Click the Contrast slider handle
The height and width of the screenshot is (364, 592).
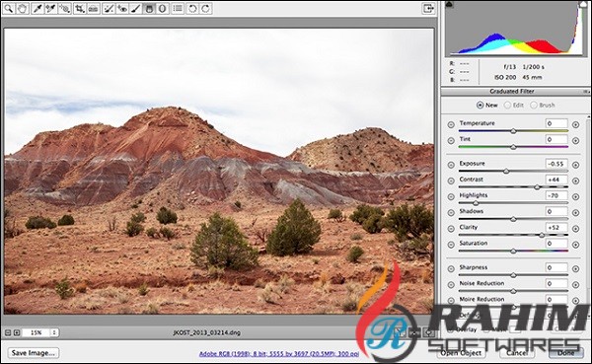click(x=537, y=186)
